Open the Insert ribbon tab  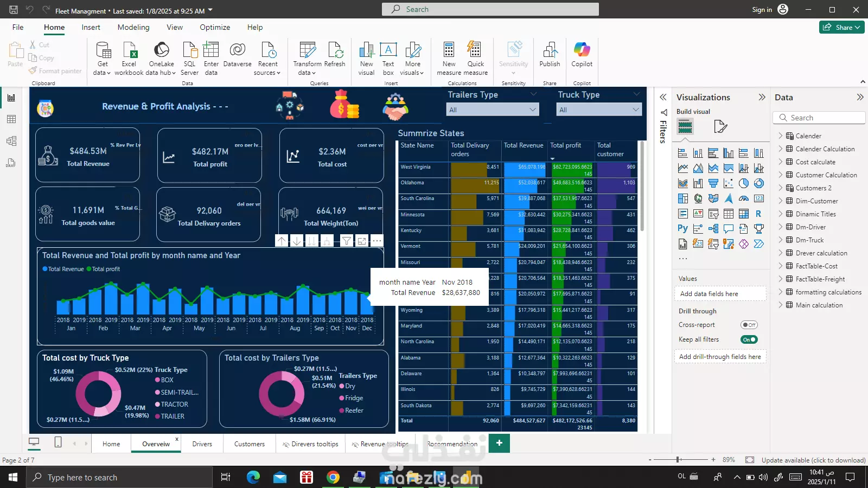pos(91,27)
